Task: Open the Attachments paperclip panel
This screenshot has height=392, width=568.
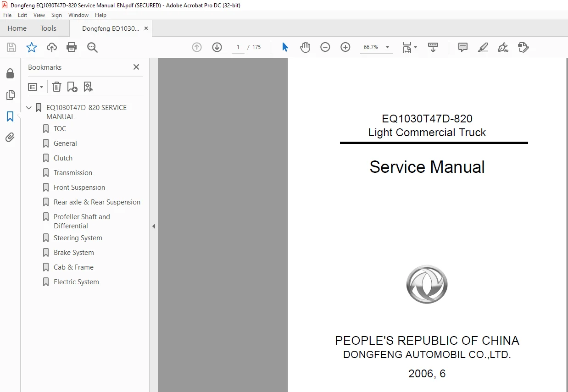Action: (x=10, y=137)
